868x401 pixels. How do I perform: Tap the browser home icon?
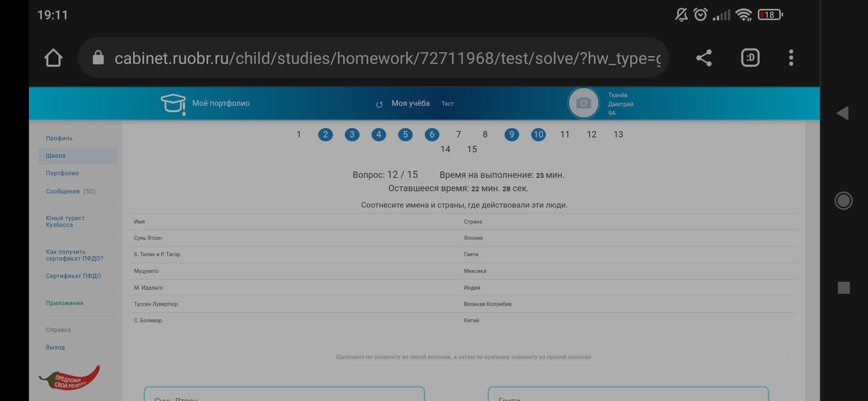53,58
